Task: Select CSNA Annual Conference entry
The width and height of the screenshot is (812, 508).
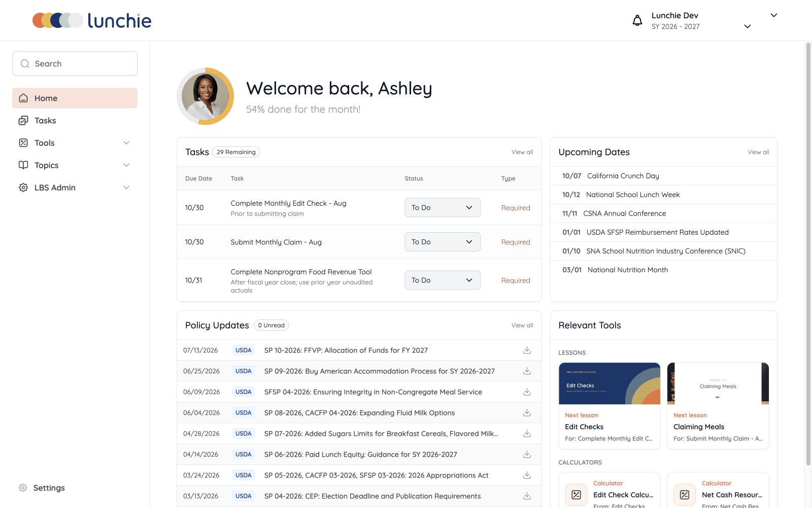Action: point(664,213)
